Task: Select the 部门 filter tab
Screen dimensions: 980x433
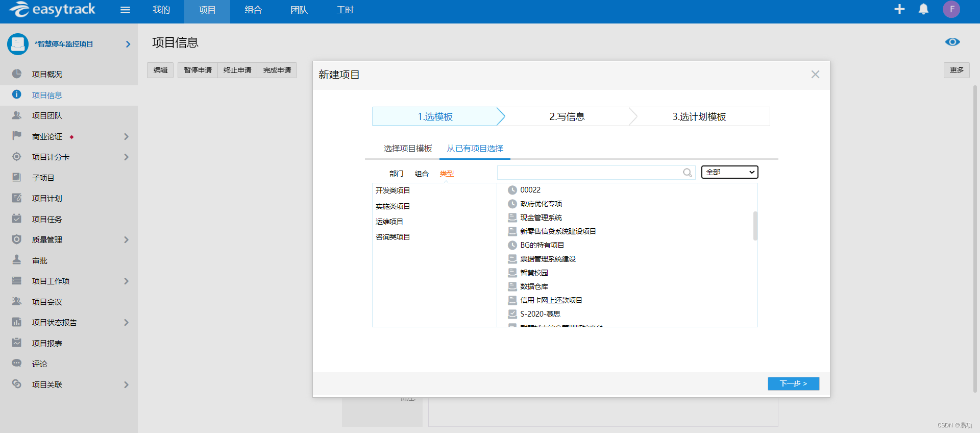Action: (396, 174)
